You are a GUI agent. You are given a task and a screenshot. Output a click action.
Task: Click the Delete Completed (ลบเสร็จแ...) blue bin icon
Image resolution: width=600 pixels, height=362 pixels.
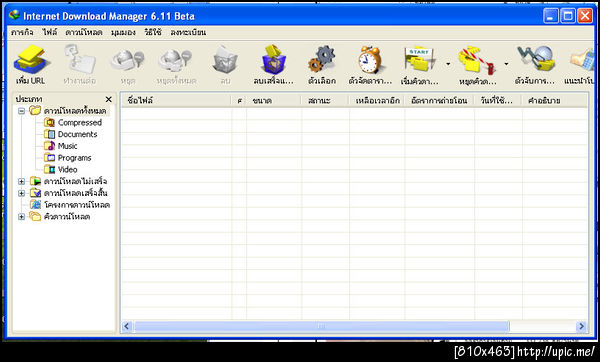pyautogui.click(x=274, y=59)
